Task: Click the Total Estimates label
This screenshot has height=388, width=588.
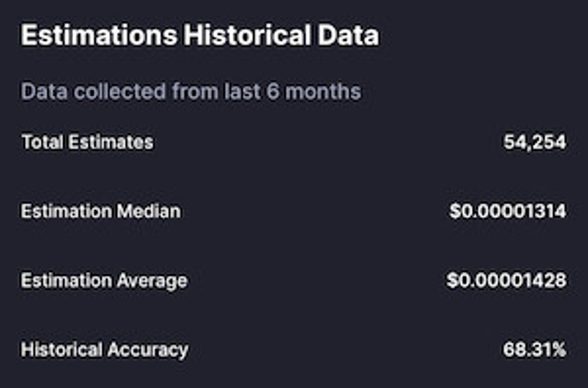Action: point(87,142)
